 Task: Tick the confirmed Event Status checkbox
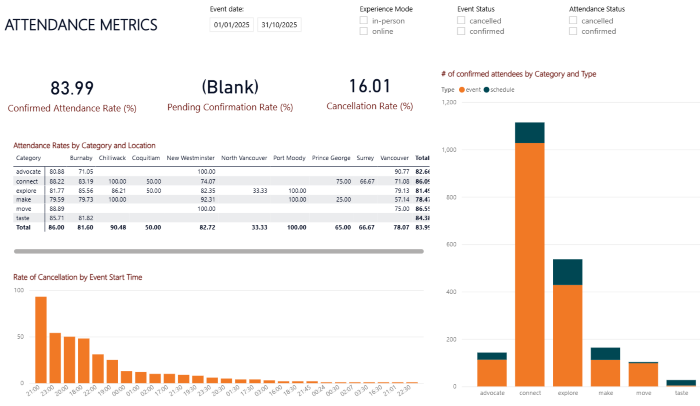click(x=461, y=32)
